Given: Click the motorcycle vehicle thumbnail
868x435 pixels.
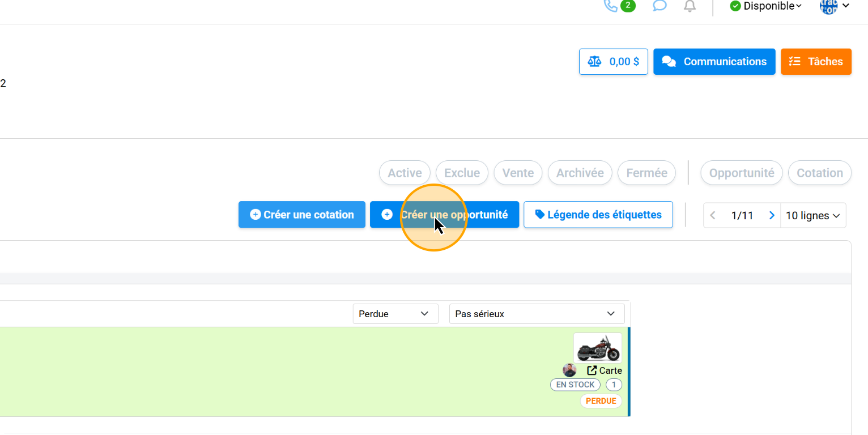Looking at the screenshot, I should [x=597, y=348].
